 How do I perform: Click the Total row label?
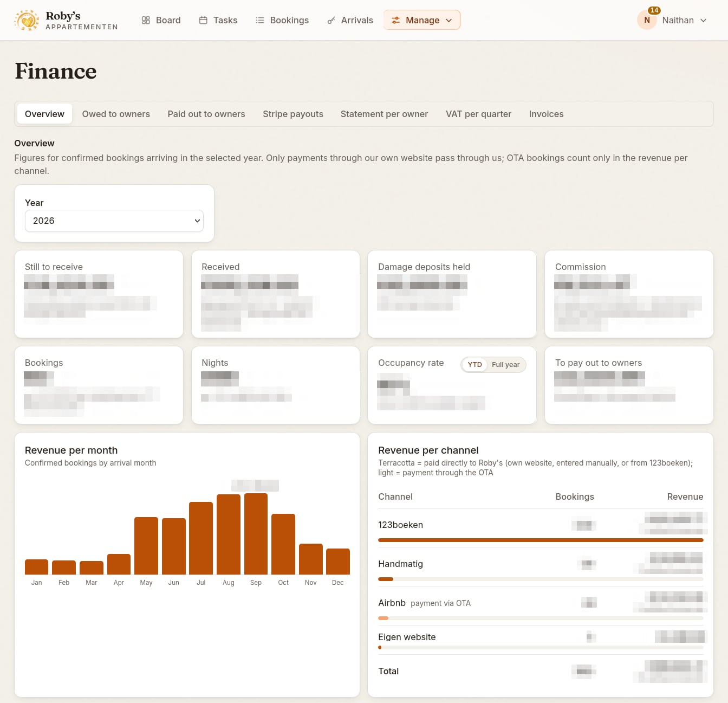point(388,671)
